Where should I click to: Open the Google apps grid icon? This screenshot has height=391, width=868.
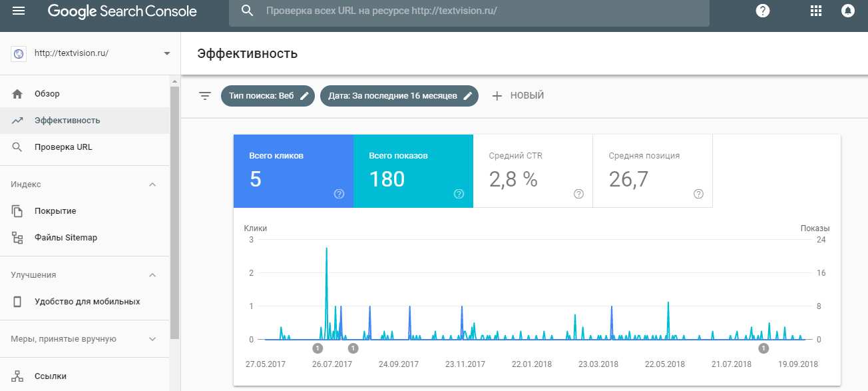coord(815,11)
